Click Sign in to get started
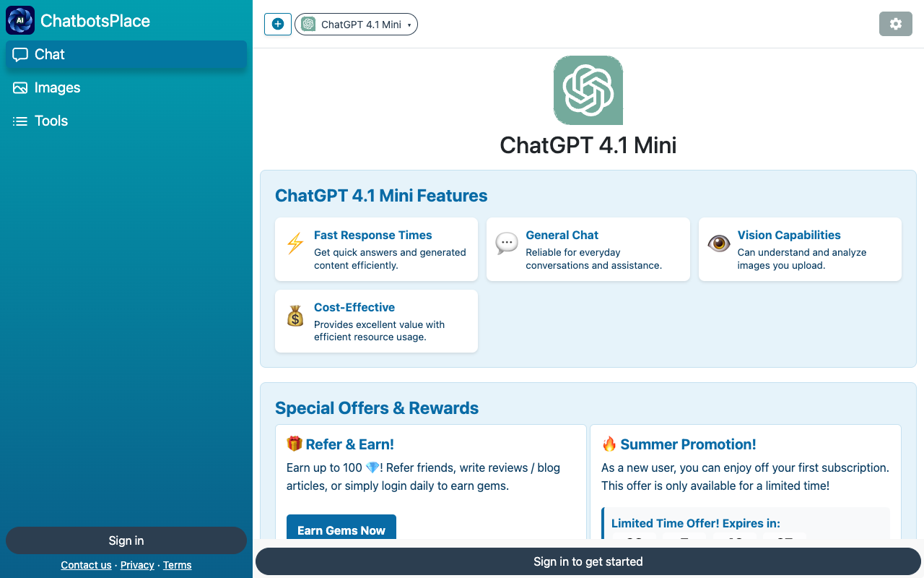The height and width of the screenshot is (578, 924). click(588, 561)
